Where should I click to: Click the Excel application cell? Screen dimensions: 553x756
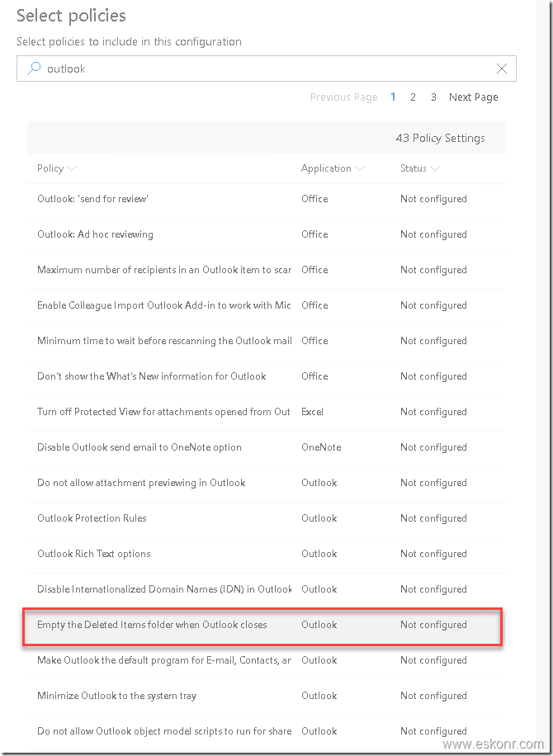click(313, 412)
